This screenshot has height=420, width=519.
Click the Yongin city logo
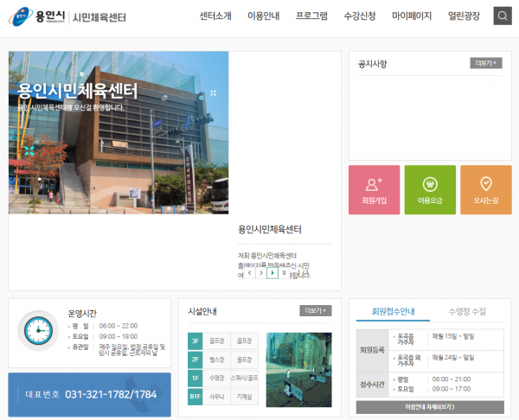point(35,16)
